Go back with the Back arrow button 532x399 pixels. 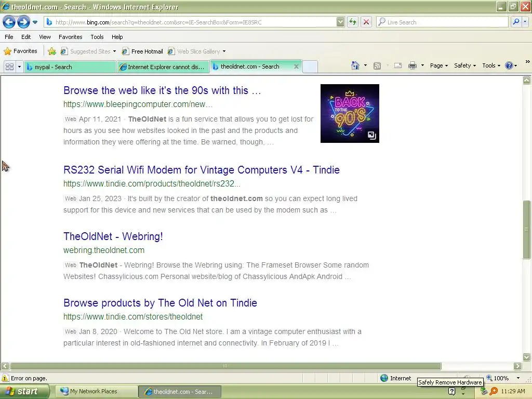9,22
